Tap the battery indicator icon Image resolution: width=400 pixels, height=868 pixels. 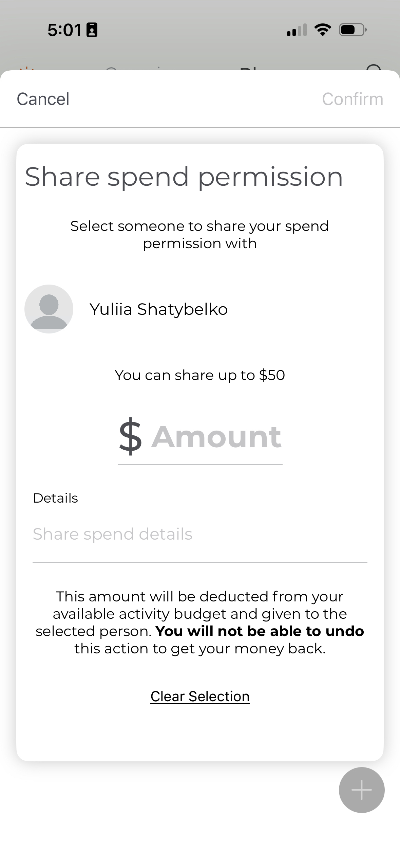[352, 30]
